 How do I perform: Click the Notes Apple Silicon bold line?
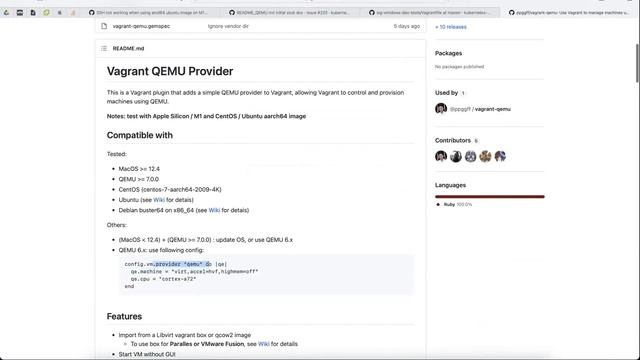pyautogui.click(x=206, y=116)
